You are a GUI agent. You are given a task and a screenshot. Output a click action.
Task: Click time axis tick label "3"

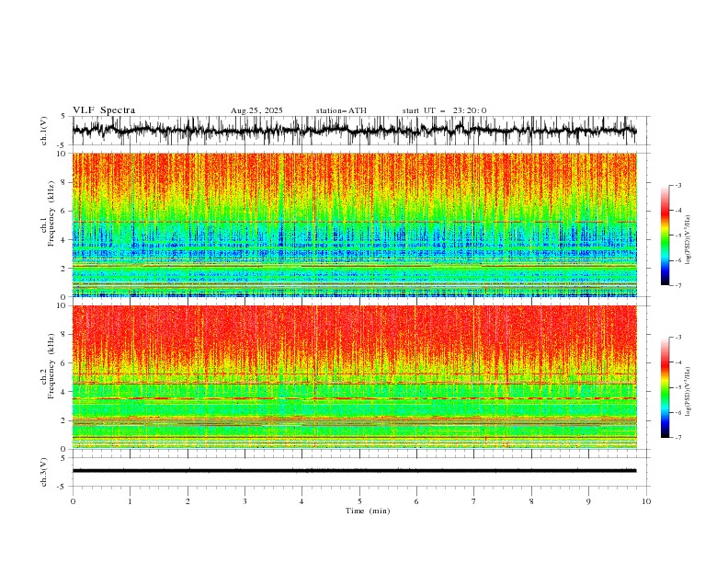click(245, 501)
